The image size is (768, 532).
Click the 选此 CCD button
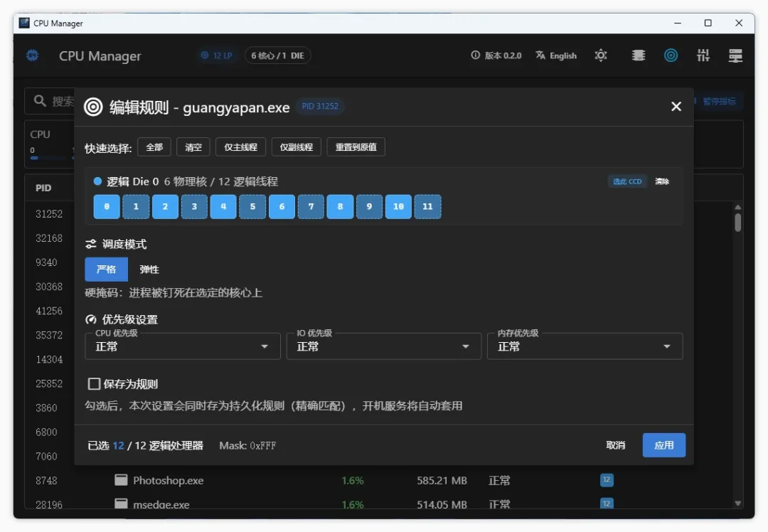click(x=627, y=181)
